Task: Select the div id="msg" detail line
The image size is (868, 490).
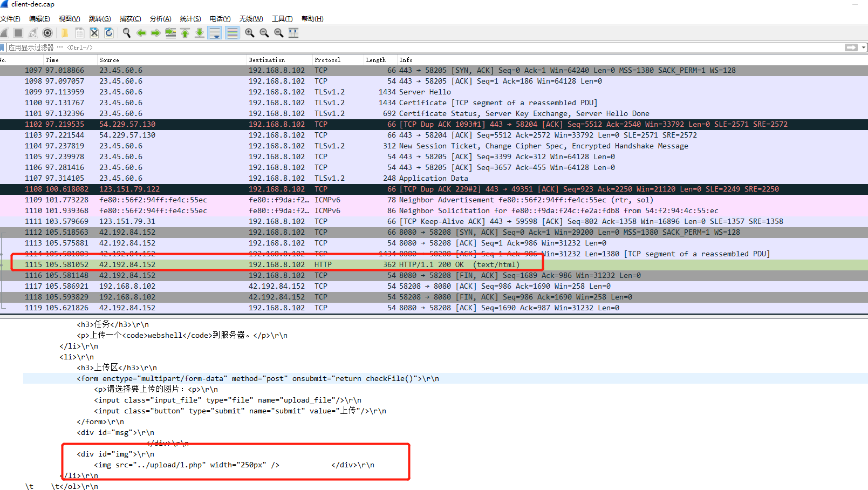Action: [x=115, y=432]
